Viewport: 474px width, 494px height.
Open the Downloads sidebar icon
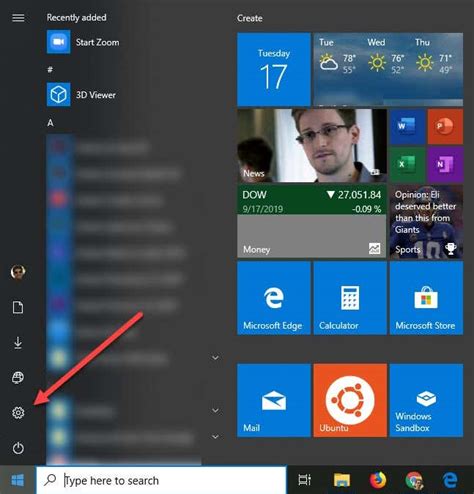(18, 343)
